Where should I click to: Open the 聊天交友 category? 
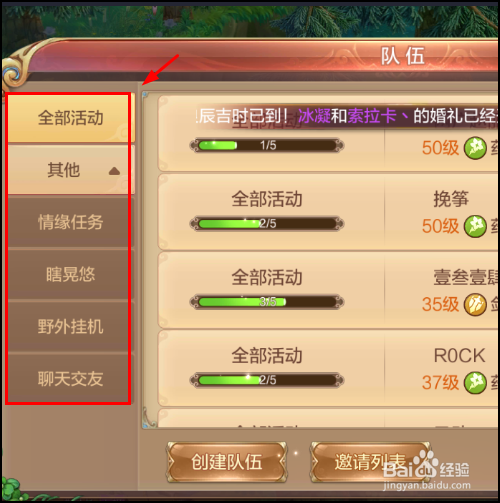pos(71,379)
